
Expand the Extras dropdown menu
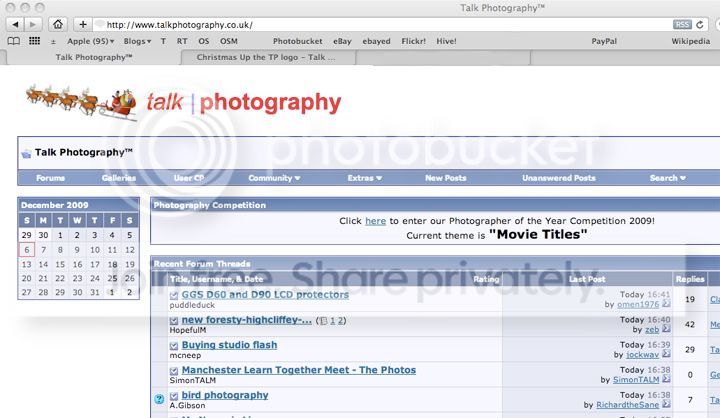coord(364,178)
